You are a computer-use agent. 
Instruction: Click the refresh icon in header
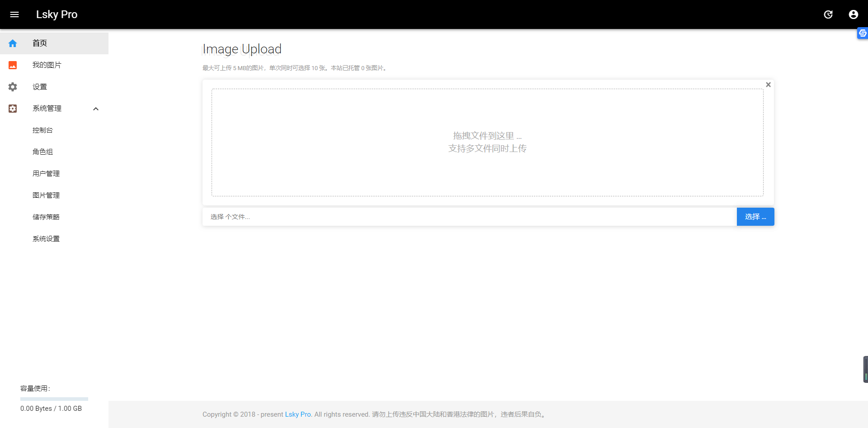828,14
